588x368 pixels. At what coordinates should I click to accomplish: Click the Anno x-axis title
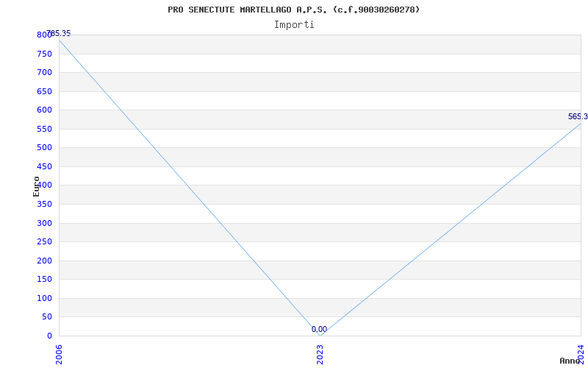tap(570, 361)
